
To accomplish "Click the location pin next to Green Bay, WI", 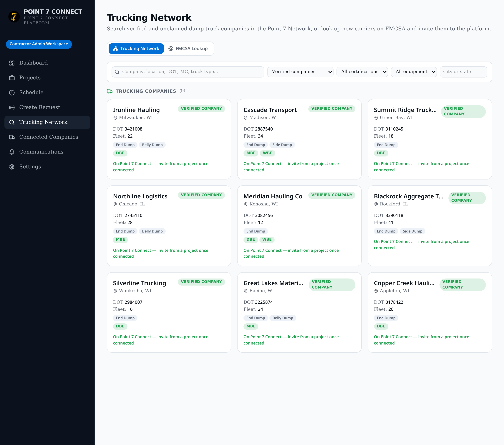I will pos(376,118).
